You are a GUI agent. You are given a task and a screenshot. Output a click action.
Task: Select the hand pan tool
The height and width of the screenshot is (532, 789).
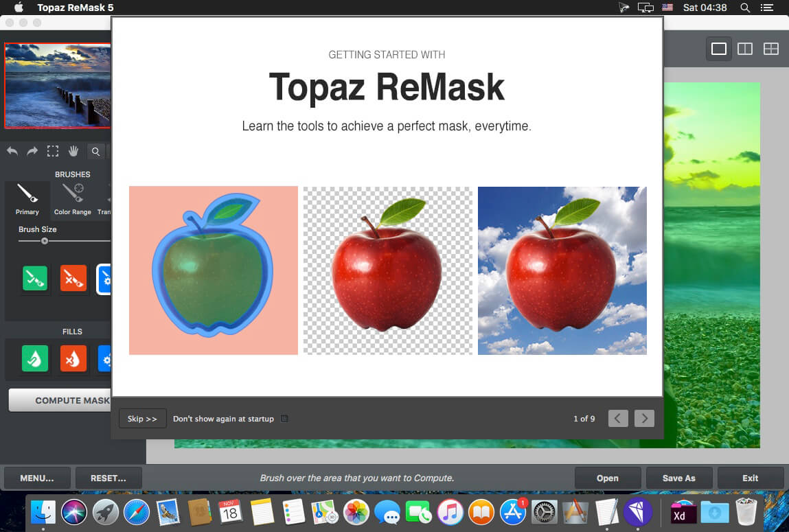click(73, 151)
